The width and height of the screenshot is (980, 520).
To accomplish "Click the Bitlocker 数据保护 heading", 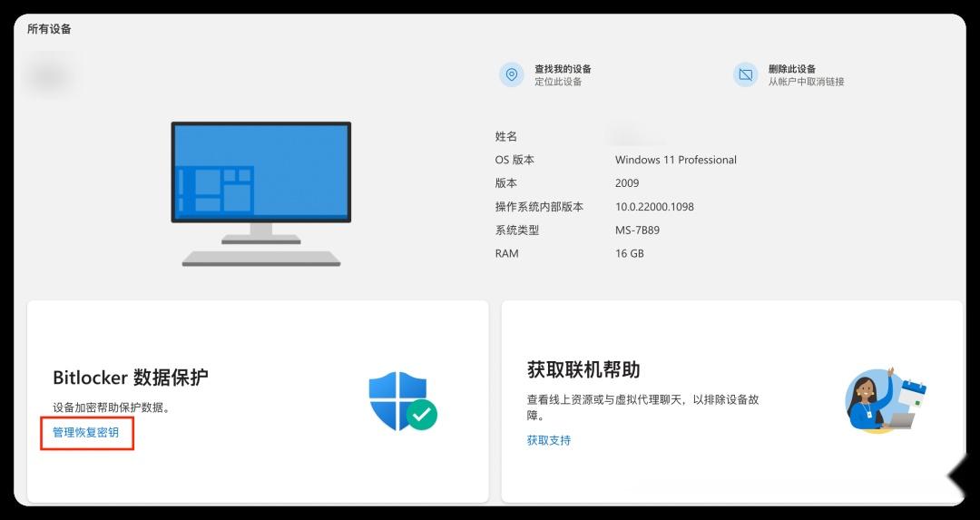I will (x=131, y=377).
